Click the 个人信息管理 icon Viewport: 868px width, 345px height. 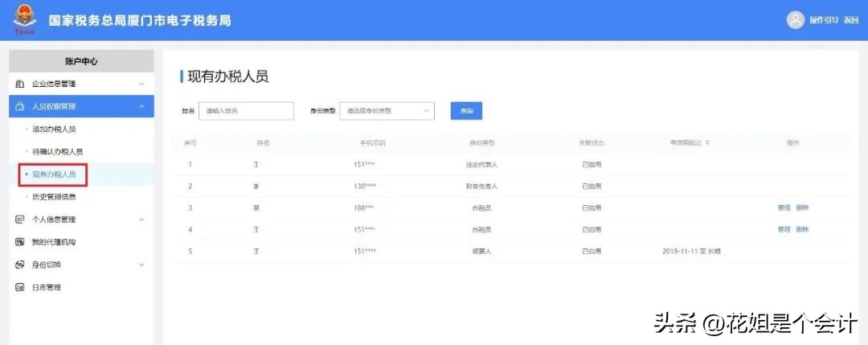(20, 220)
